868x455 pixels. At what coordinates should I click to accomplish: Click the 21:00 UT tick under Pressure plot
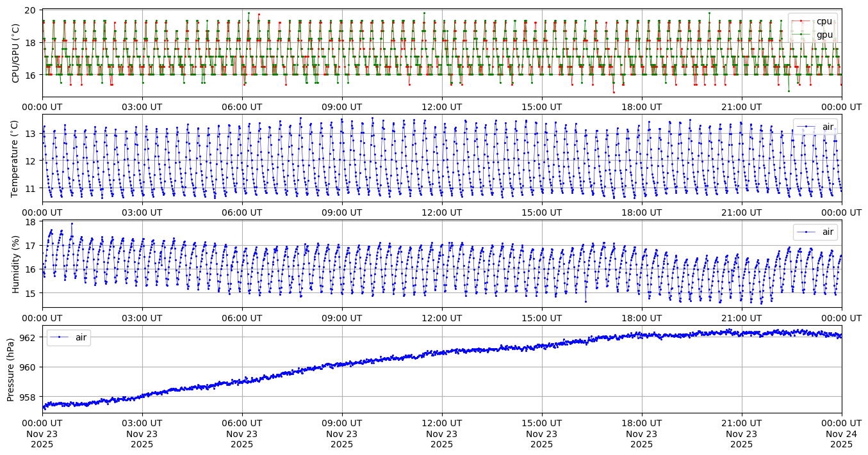[741, 422]
